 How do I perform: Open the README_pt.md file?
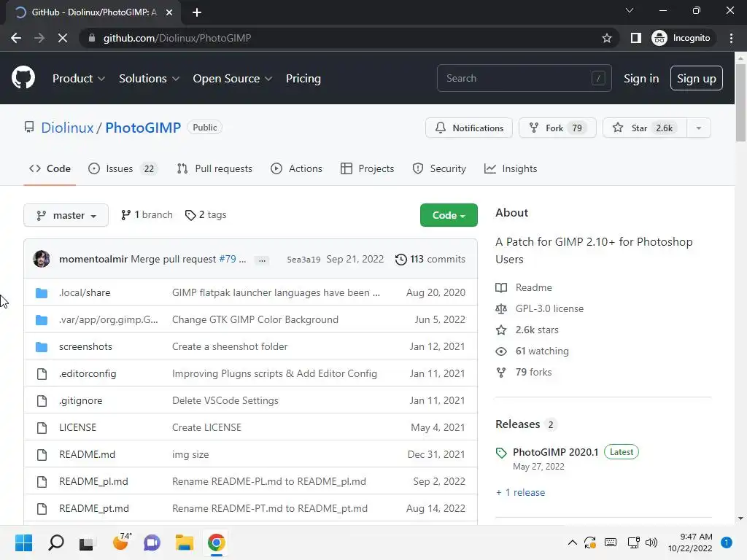(x=94, y=508)
